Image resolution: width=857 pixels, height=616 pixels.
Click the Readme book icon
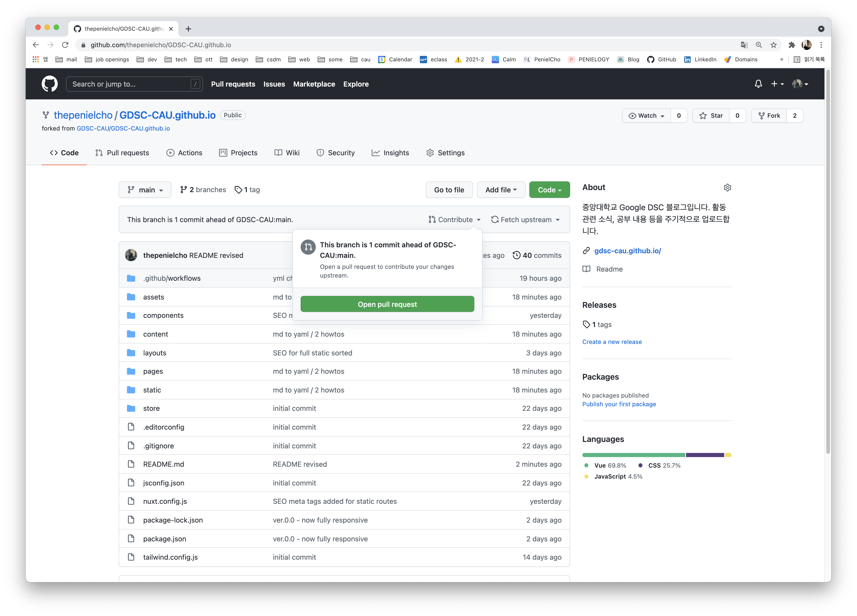586,269
